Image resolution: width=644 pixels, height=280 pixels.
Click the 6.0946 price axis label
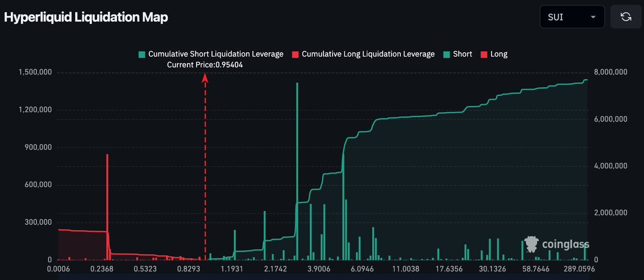click(x=362, y=270)
